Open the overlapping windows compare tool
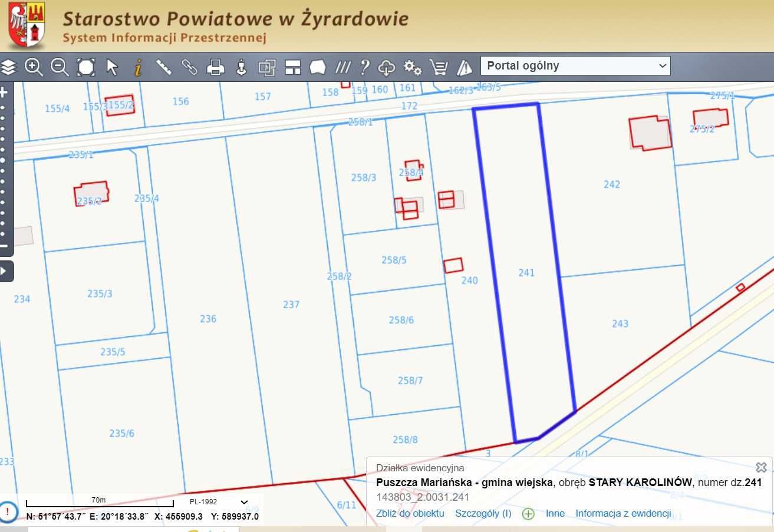This screenshot has height=532, width=774. (x=267, y=67)
